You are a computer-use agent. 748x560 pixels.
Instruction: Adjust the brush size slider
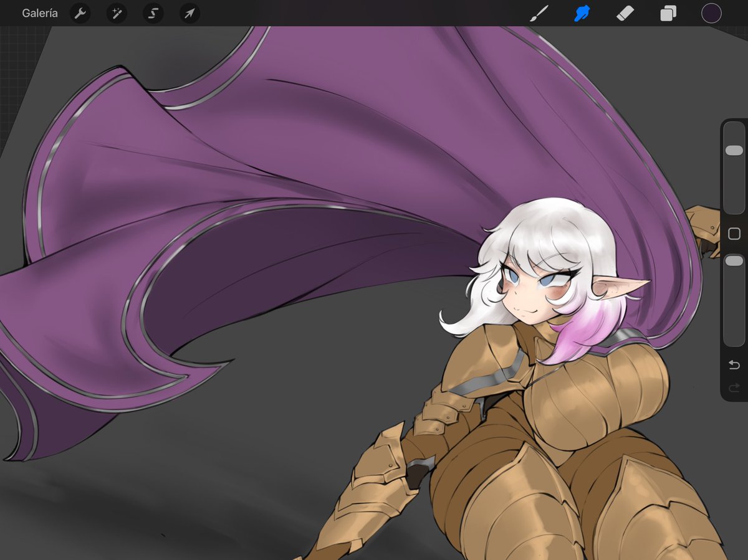[x=734, y=168]
